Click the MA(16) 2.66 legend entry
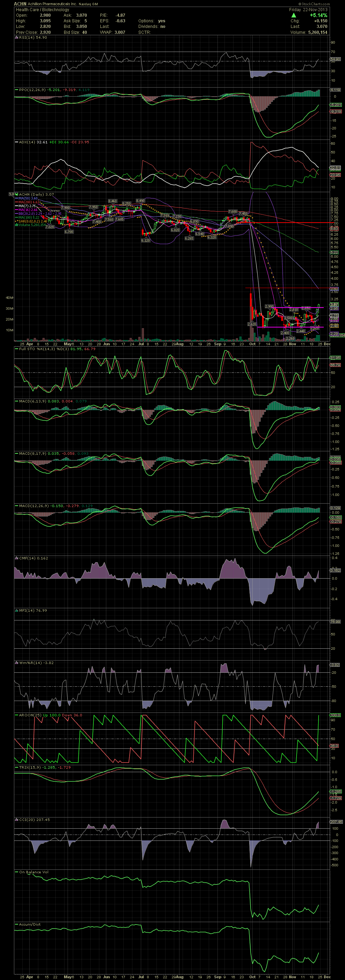Screen dimensions: 345x980 pos(28,210)
